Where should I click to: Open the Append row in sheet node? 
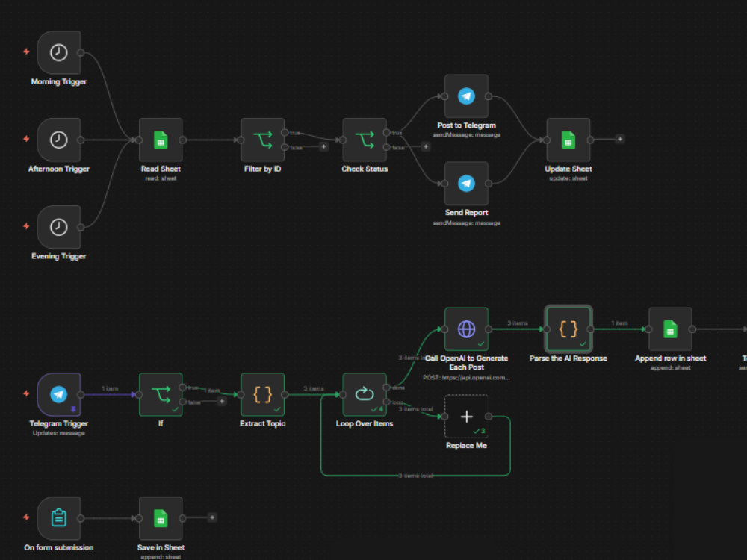pos(670,329)
